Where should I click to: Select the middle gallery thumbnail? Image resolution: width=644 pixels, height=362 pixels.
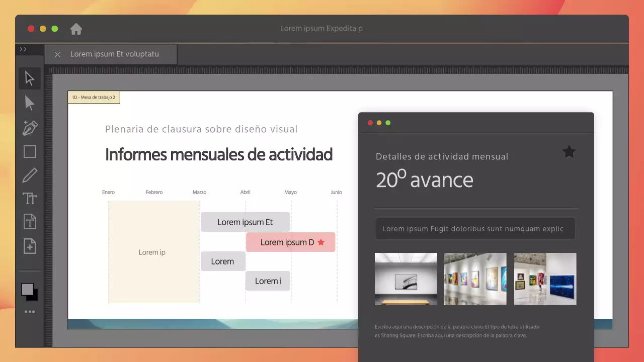pyautogui.click(x=475, y=279)
